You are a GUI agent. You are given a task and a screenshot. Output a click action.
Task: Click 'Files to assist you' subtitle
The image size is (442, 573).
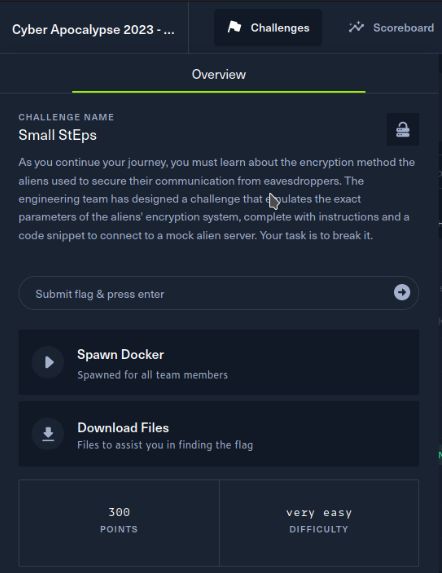(x=165, y=445)
